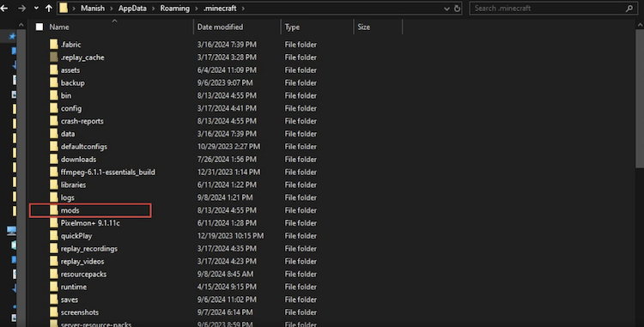Select the .fabric folder icon
Image resolution: width=644 pixels, height=327 pixels.
click(54, 45)
